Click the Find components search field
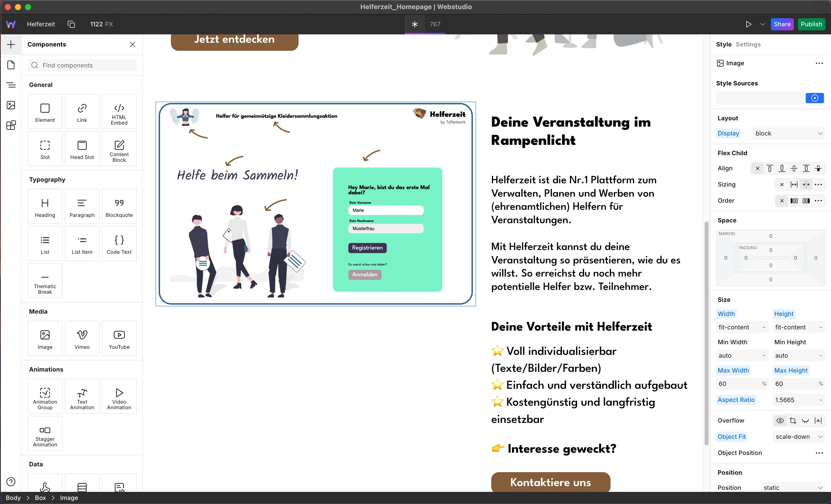 point(82,65)
